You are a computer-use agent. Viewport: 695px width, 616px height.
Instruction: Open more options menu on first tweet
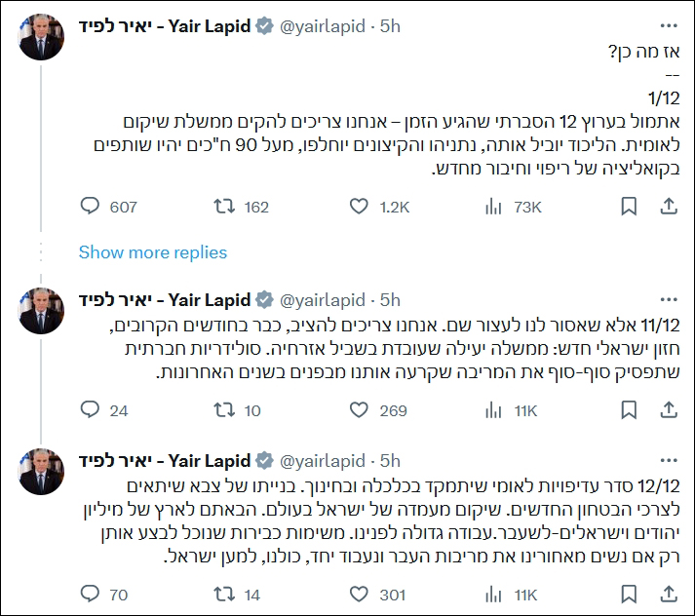pyautogui.click(x=669, y=26)
